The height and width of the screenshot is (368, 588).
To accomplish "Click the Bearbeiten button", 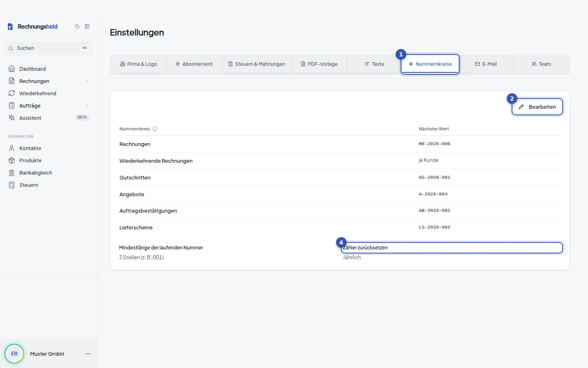I will [537, 107].
